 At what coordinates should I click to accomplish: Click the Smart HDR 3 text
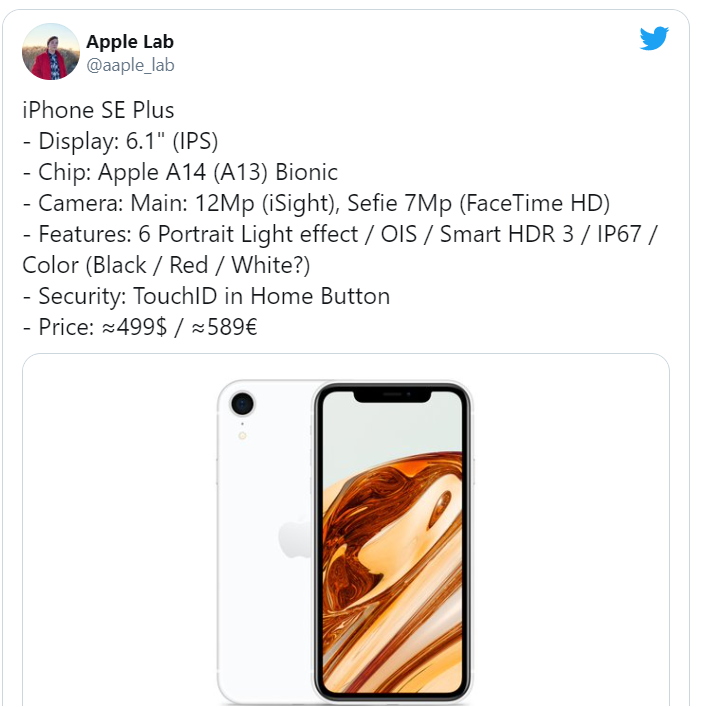point(506,234)
